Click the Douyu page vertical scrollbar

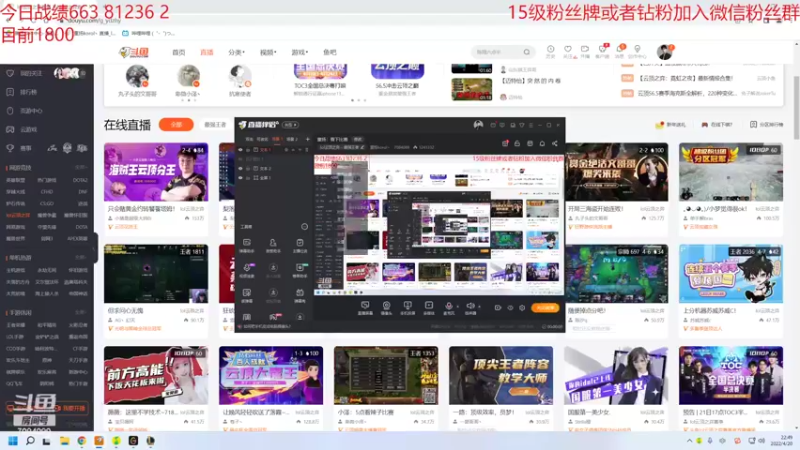tap(796, 107)
